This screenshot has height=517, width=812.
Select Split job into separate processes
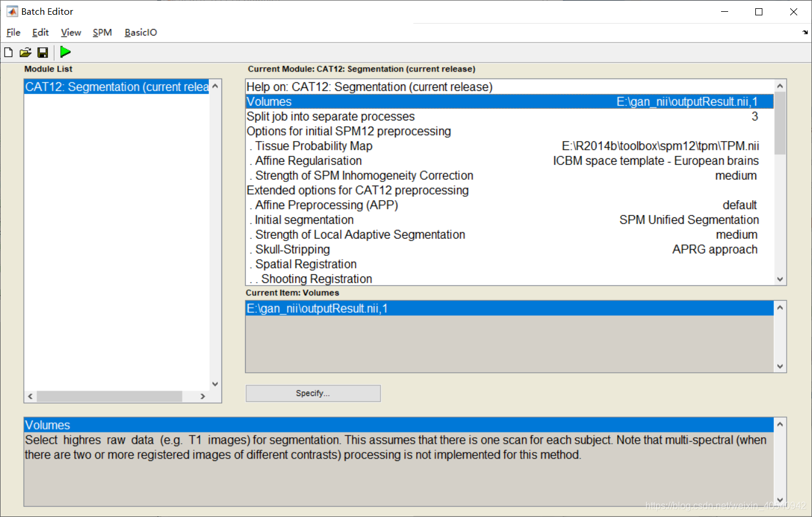(510, 116)
